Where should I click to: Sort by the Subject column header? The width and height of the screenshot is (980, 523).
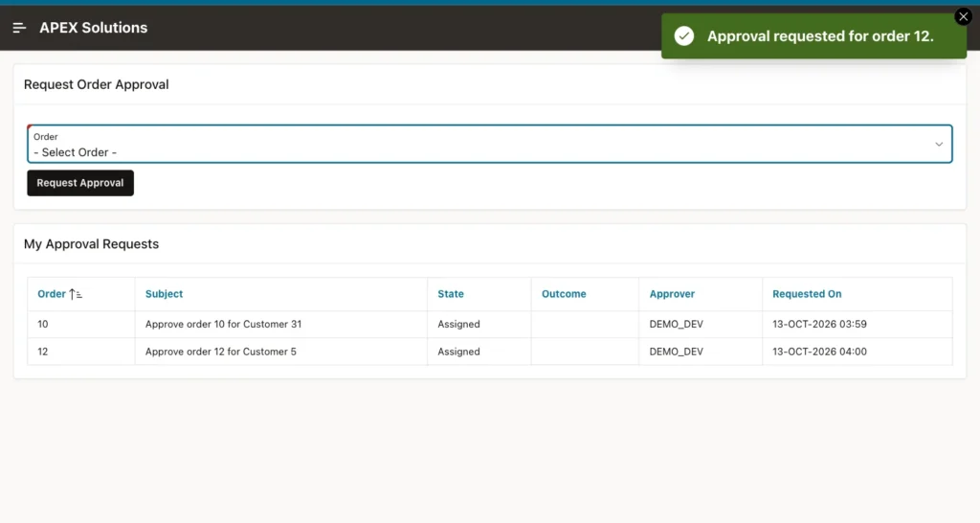click(164, 294)
